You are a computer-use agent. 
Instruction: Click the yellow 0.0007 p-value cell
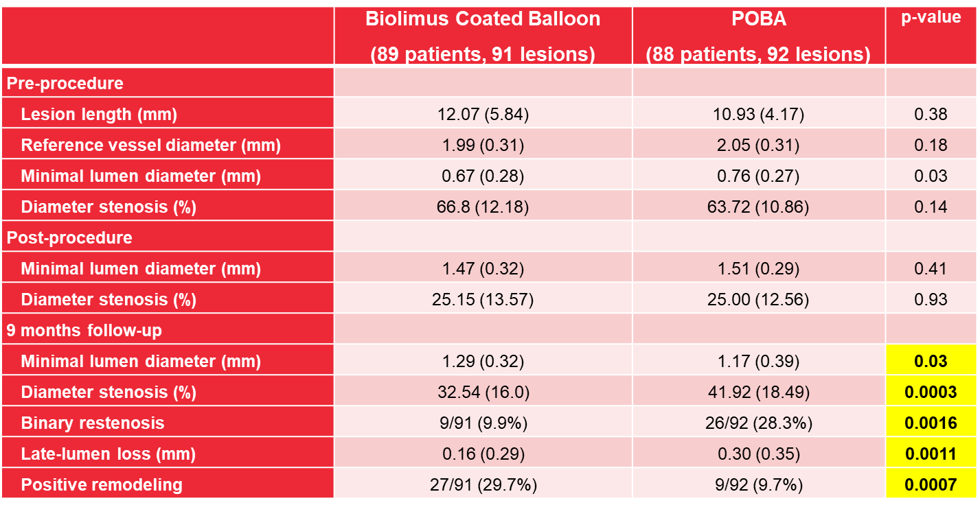pos(931,484)
